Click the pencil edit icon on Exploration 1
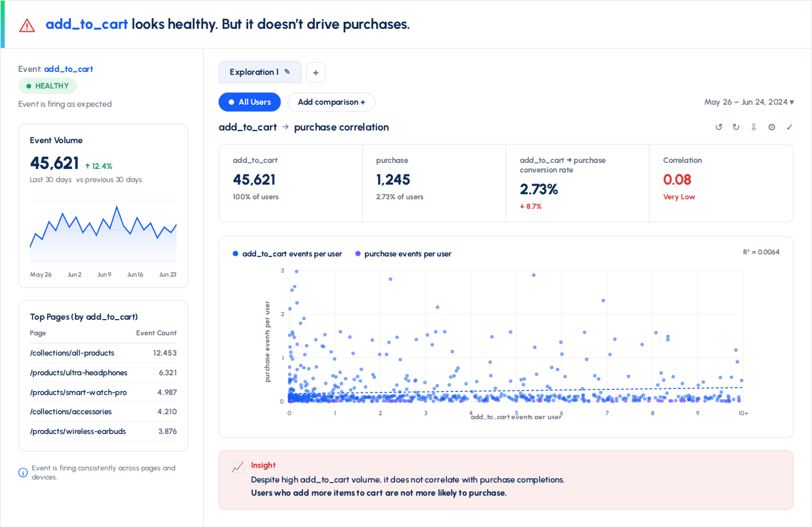This screenshot has height=527, width=812. (287, 72)
